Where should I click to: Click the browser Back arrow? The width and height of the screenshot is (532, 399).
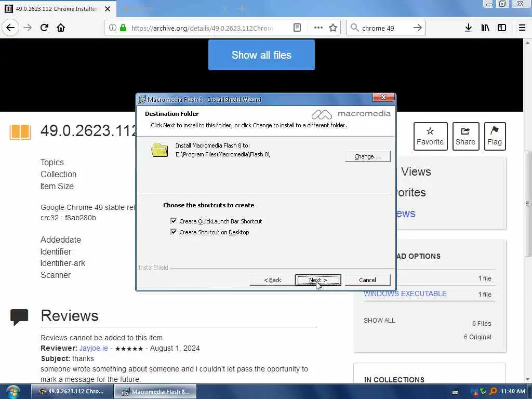10,28
